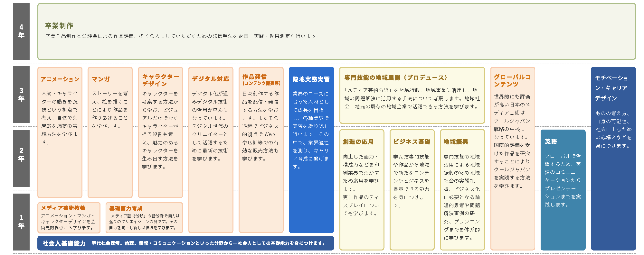Screen dimensions: 644x255
Task: Select the 作品発信 course card
Action: click(x=261, y=150)
